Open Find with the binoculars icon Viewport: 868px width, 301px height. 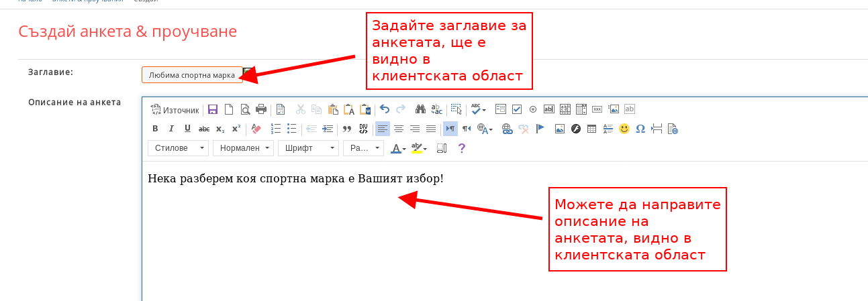(x=421, y=109)
